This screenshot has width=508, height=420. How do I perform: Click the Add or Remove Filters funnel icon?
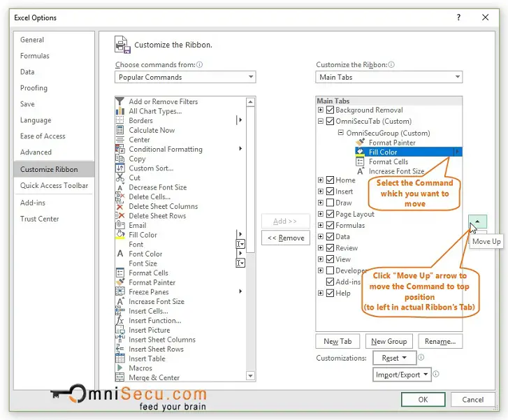(120, 101)
